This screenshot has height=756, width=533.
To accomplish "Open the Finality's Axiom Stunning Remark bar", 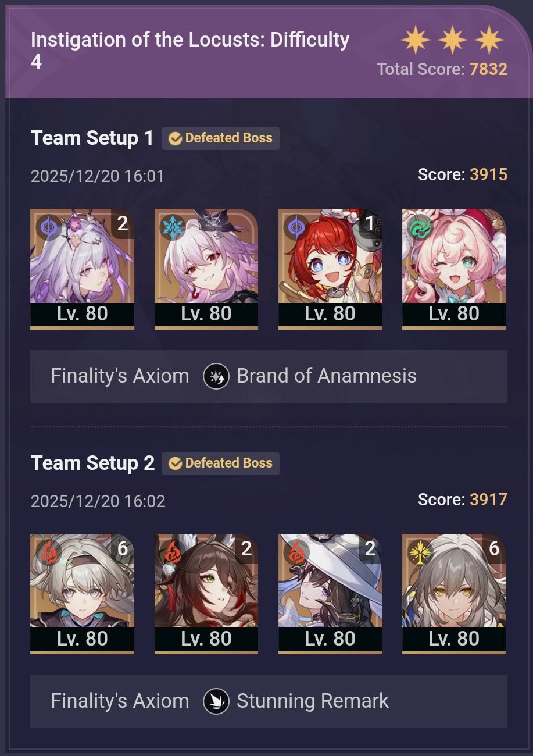I will pos(269,701).
